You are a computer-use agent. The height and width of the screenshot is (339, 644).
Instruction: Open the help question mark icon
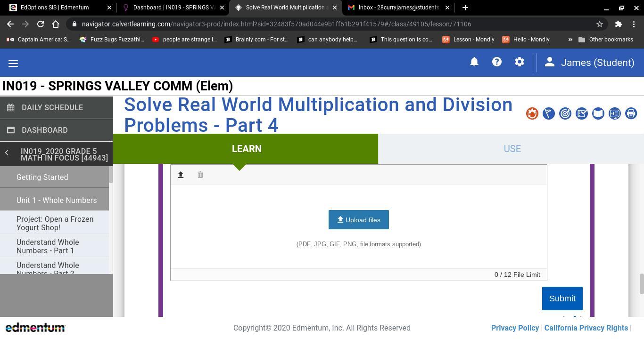[497, 62]
